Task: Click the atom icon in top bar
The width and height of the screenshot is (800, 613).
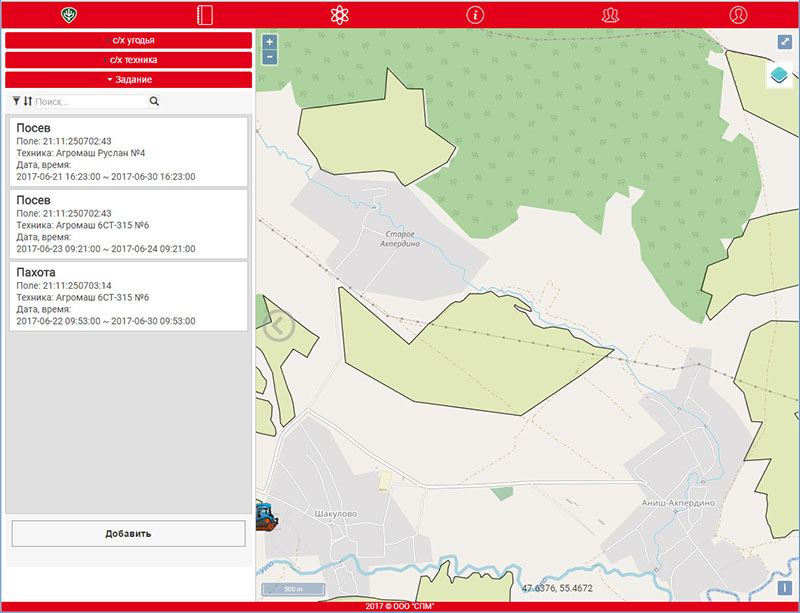Action: coord(339,15)
